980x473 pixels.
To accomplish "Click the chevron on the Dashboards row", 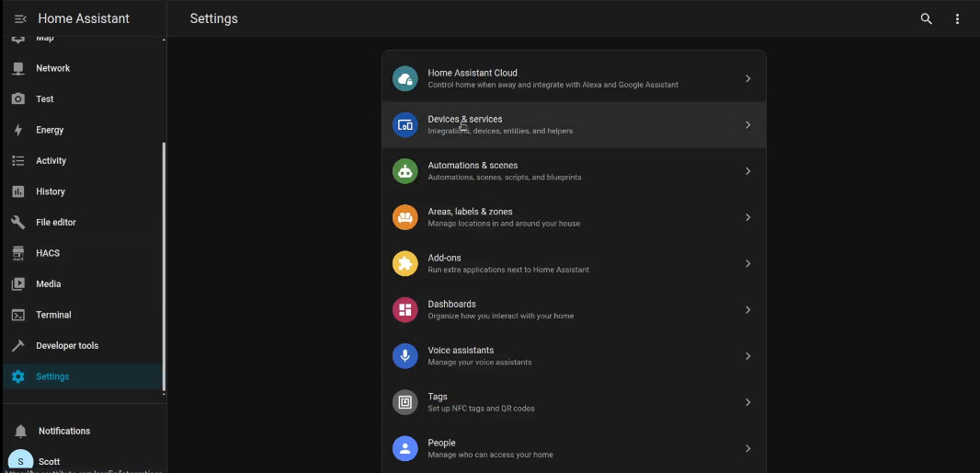I will [x=747, y=310].
